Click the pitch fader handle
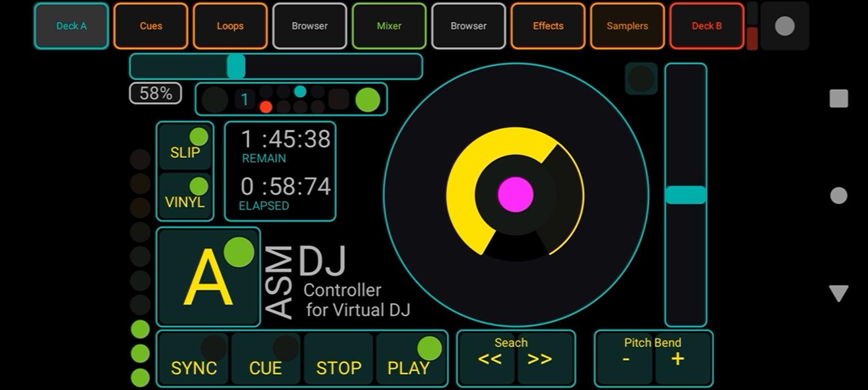Viewport: 868px width, 390px height. pos(685,194)
